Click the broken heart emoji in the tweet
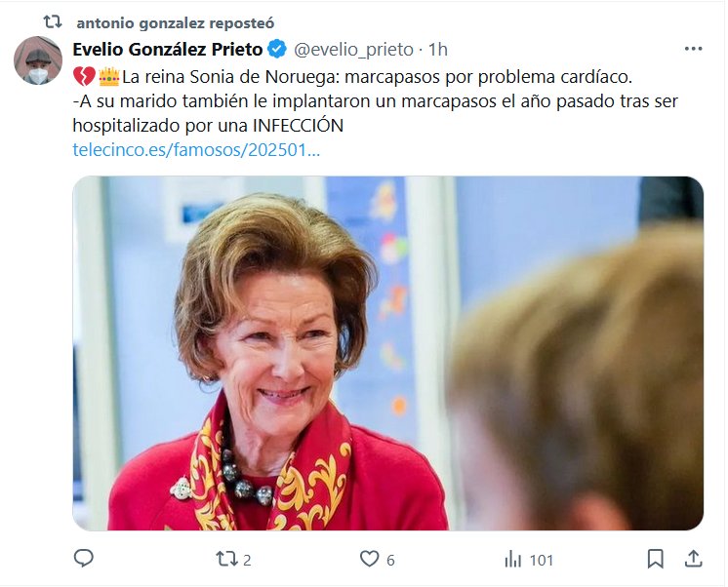728x587 pixels. [83, 76]
